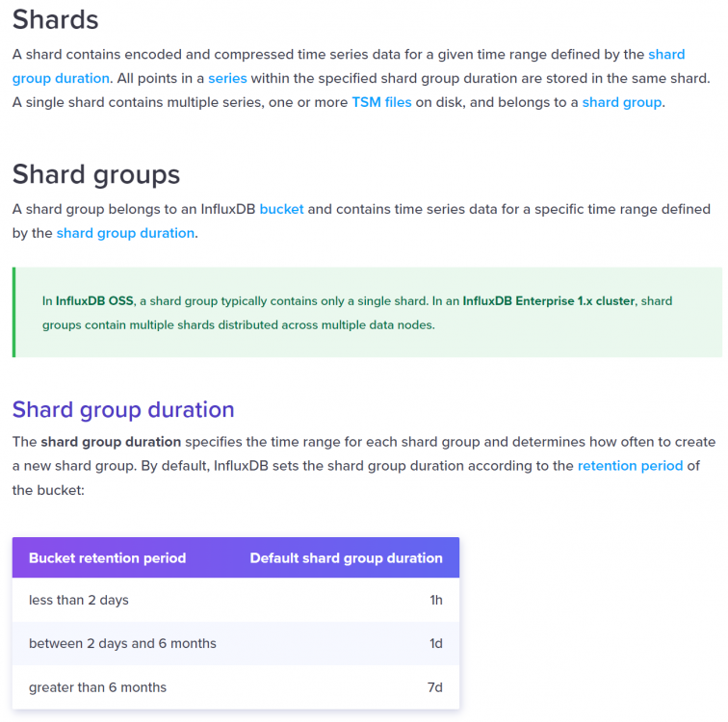Click the '1h' duration cell
Screen dimensions: 728x722
(x=436, y=600)
